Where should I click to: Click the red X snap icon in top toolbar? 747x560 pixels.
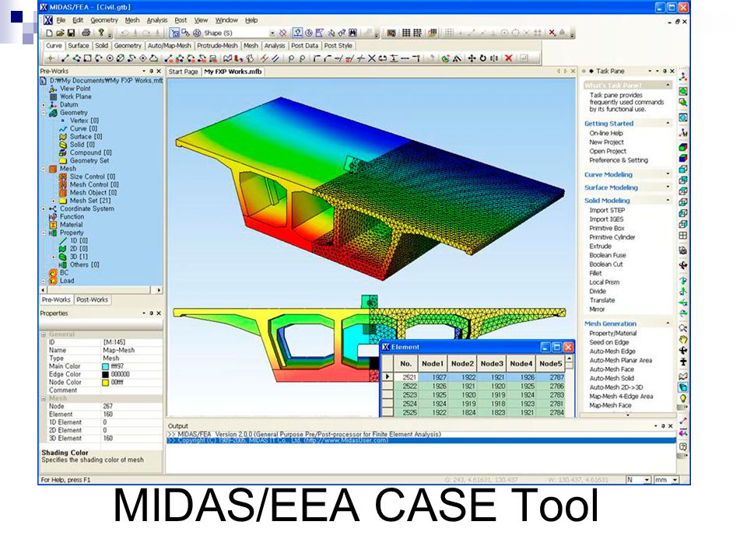[552, 33]
